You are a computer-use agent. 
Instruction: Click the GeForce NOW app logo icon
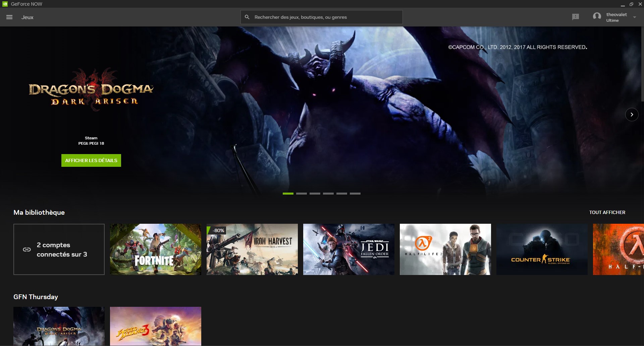click(5, 4)
